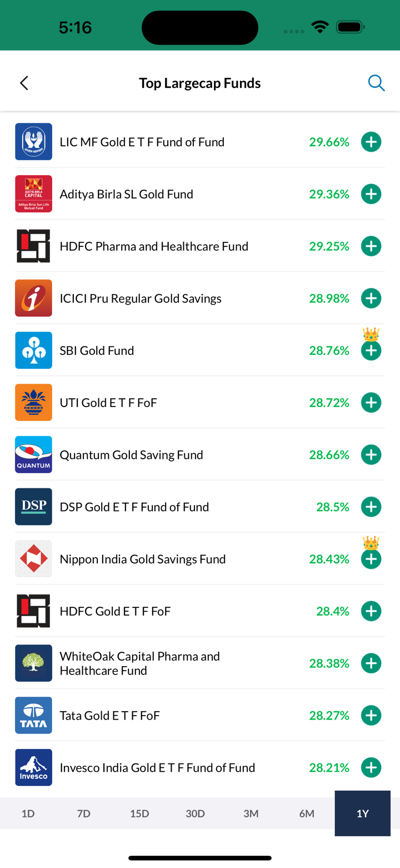Add Nippon India Gold Savings Fund

point(371,559)
